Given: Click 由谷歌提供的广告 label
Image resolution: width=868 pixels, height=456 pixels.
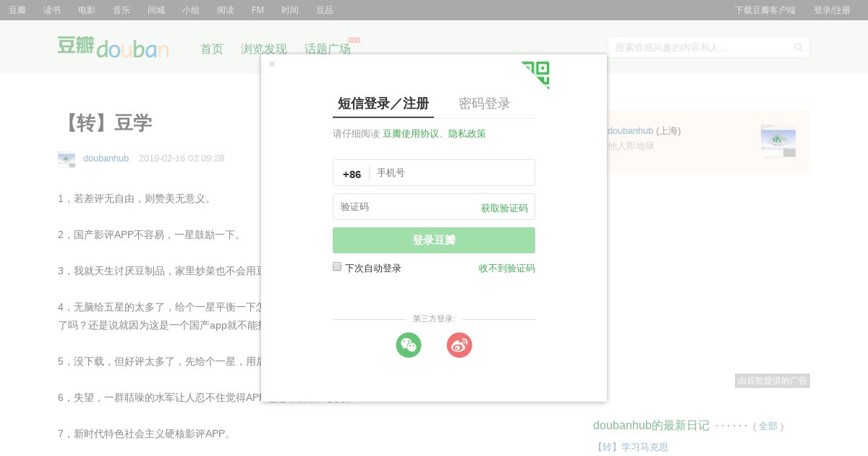Looking at the screenshot, I should tap(773, 381).
